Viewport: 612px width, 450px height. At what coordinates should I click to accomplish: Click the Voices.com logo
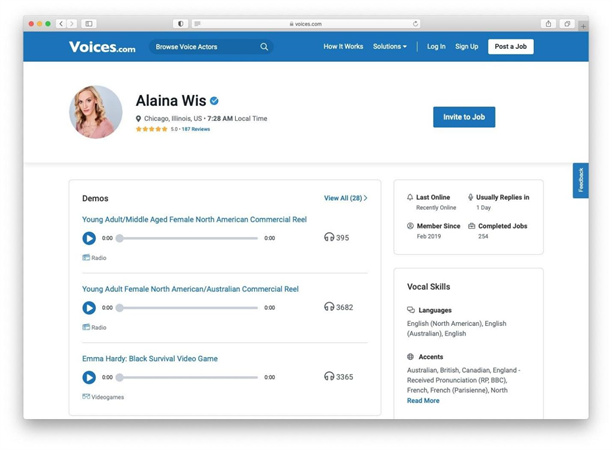[102, 47]
